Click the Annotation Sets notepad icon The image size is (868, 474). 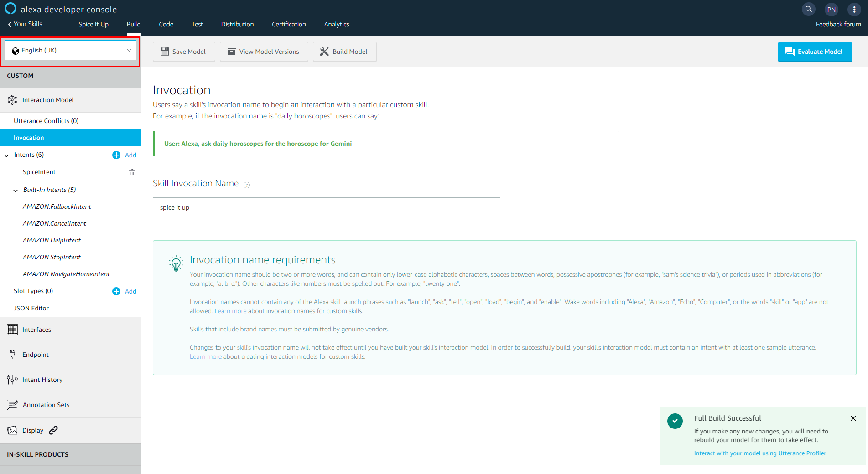(12, 405)
